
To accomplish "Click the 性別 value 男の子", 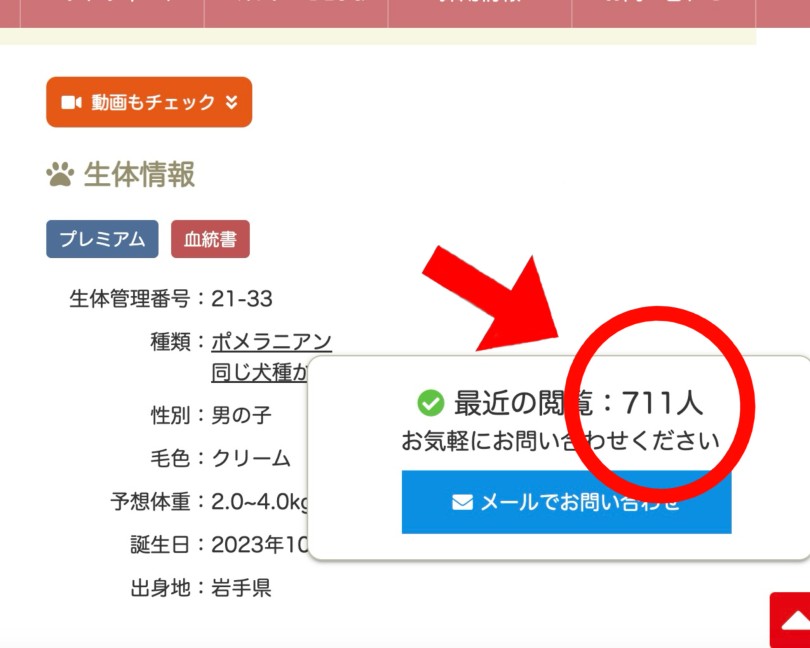I will (241, 414).
